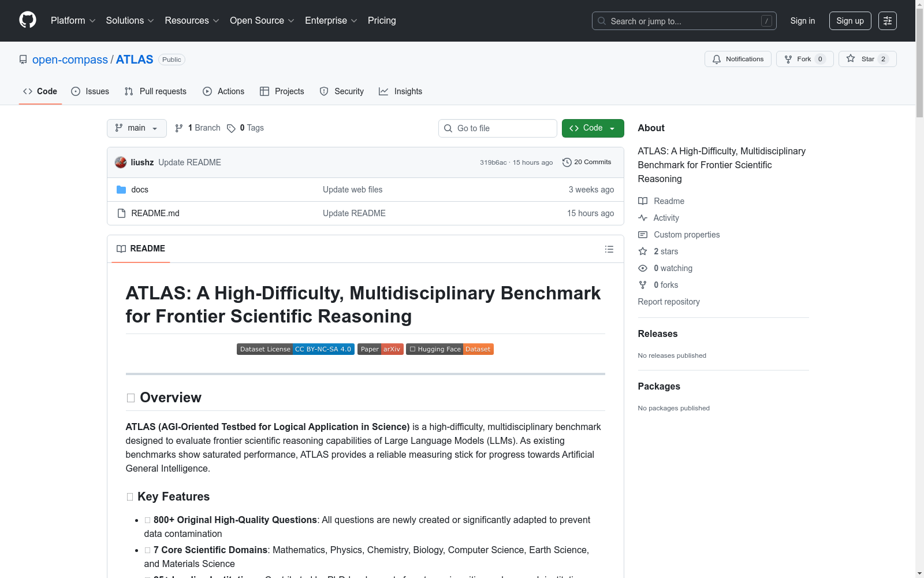Open the README.md file
924x578 pixels.
coord(155,213)
